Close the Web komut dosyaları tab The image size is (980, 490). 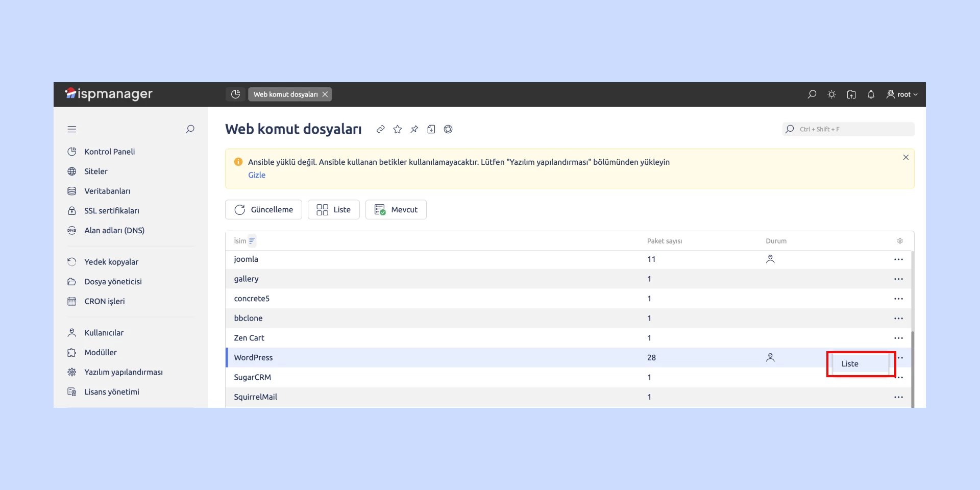pos(325,94)
